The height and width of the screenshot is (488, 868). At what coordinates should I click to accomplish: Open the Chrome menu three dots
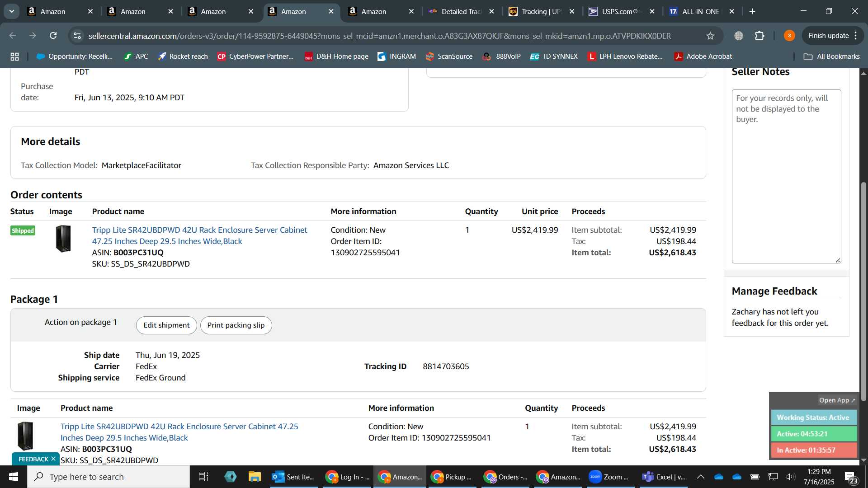tap(856, 36)
